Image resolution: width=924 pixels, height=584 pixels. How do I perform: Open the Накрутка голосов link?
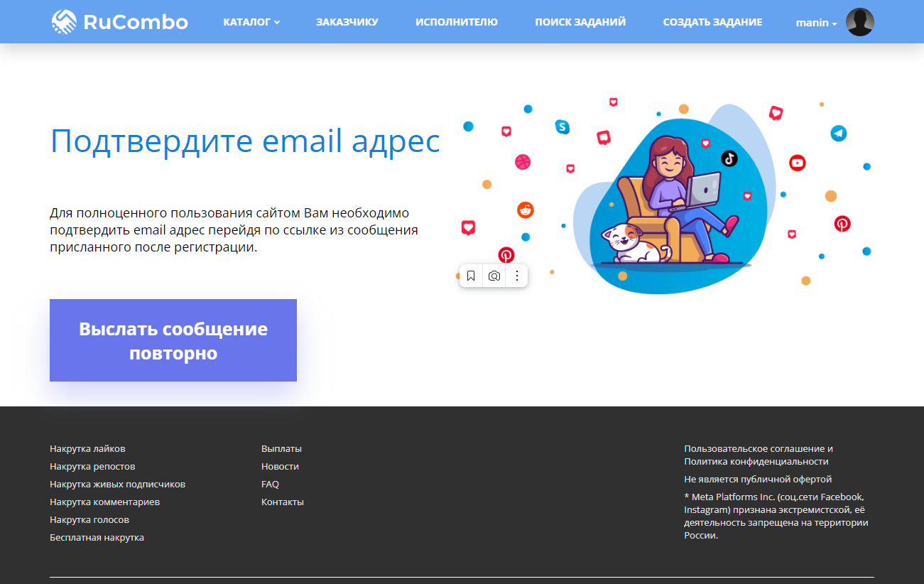click(x=89, y=520)
